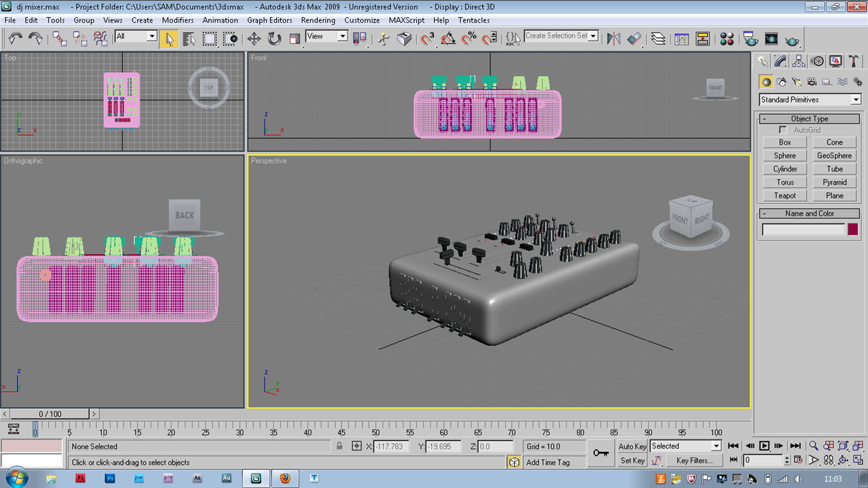Select the Select and Rotate tool

coord(272,39)
